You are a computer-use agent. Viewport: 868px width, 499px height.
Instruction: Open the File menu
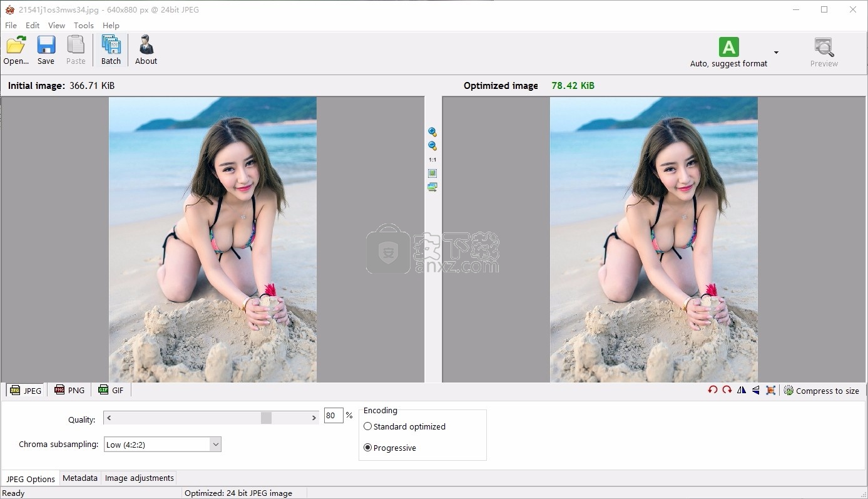[11, 26]
